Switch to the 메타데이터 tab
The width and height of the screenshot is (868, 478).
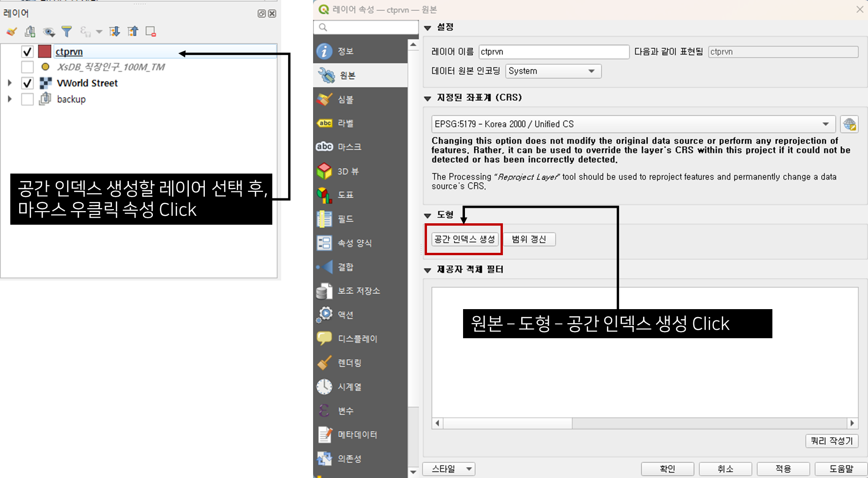pos(360,435)
